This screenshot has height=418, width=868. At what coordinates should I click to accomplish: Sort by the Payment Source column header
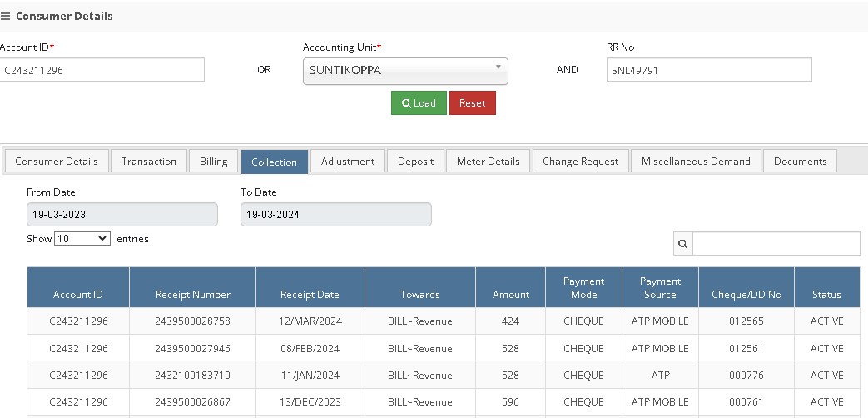[660, 287]
